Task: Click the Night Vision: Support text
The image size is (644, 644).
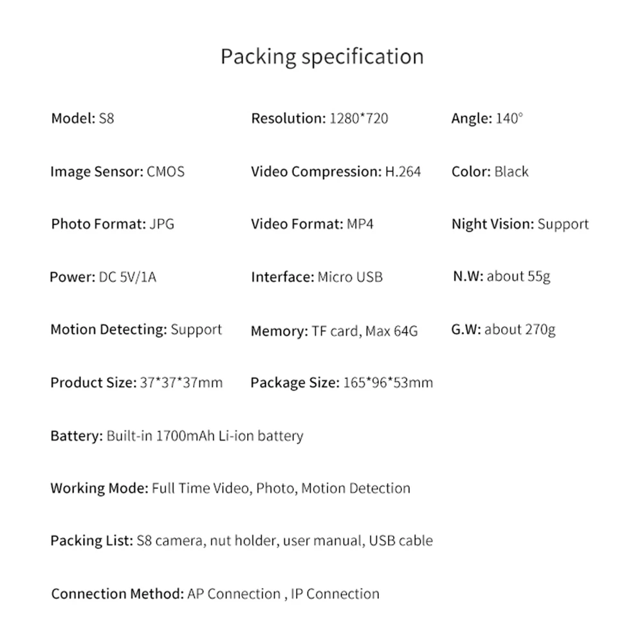Action: (520, 225)
